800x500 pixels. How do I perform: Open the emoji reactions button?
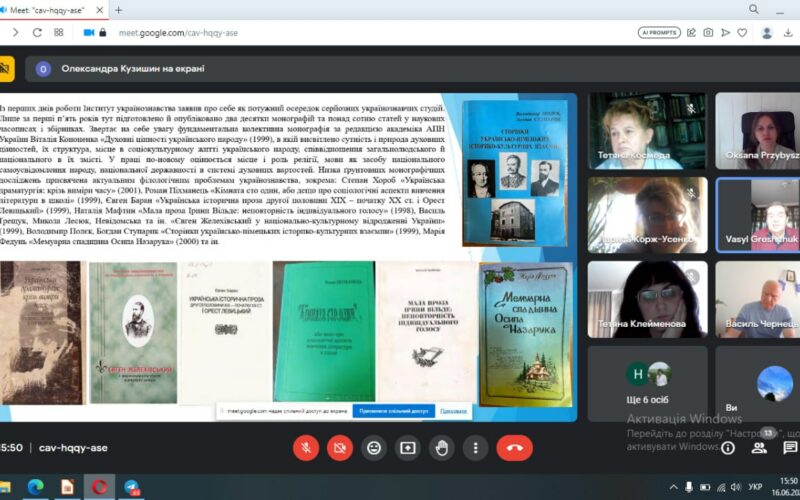374,448
